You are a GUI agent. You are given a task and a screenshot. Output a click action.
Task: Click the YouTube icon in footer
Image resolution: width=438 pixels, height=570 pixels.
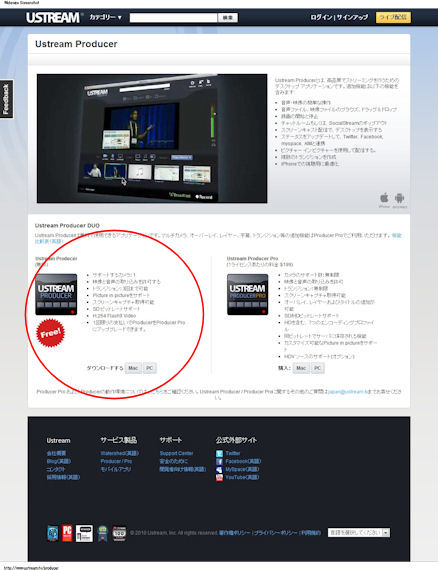(219, 478)
